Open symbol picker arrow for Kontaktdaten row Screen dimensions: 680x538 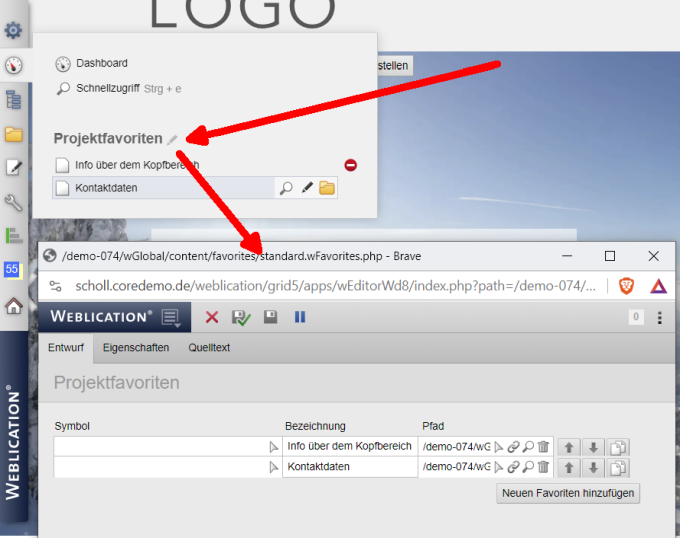[274, 467]
